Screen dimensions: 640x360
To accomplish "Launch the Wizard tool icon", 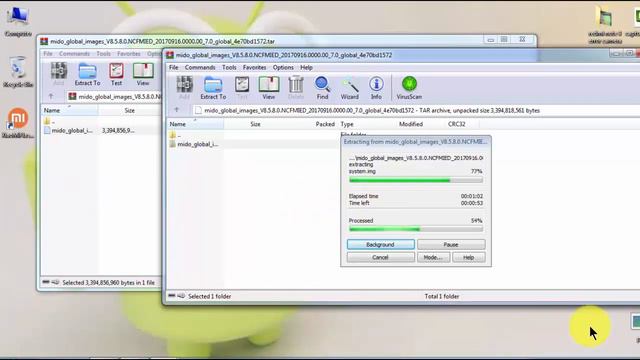I will tap(350, 87).
